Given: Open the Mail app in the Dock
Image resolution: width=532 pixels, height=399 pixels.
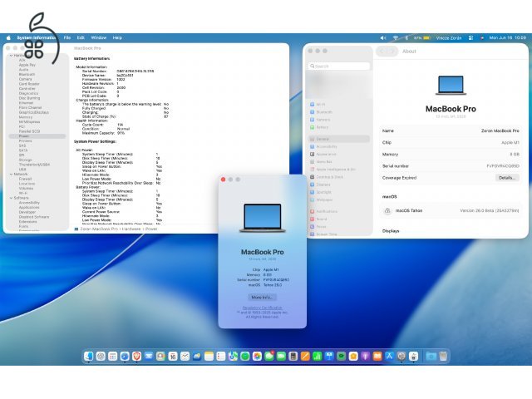Looking at the screenshot, I should (x=149, y=356).
